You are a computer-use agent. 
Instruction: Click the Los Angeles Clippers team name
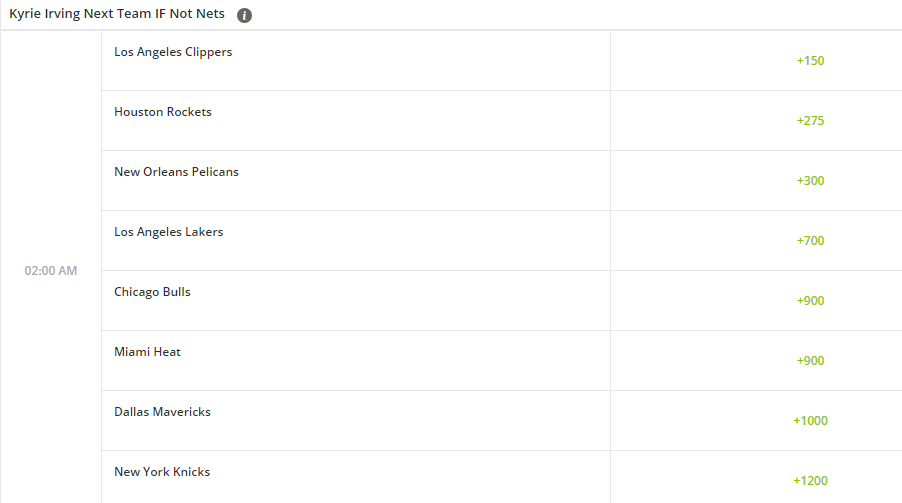[173, 52]
